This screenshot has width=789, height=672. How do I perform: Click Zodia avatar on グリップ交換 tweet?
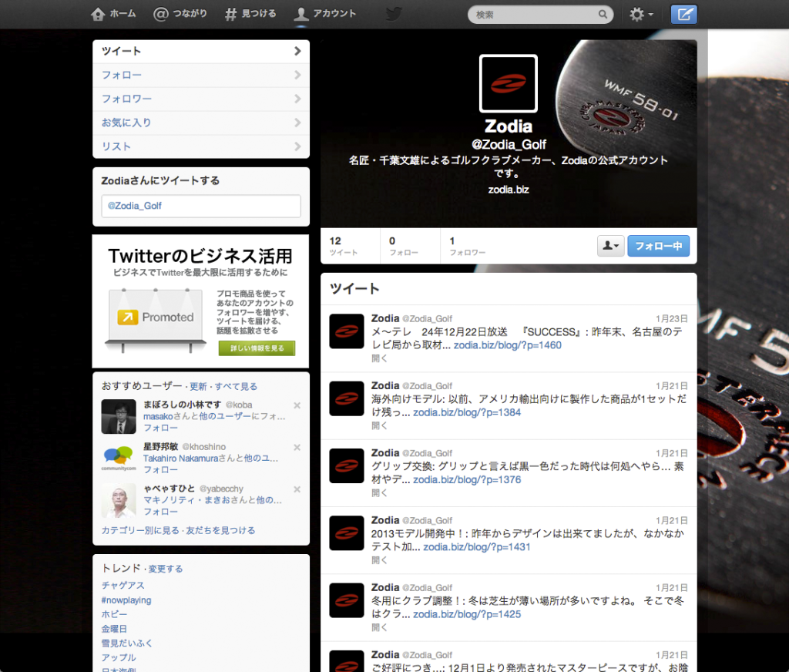point(347,465)
